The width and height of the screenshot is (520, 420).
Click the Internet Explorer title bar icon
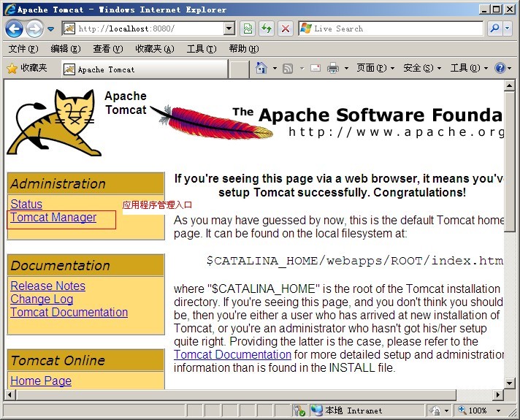(10, 9)
